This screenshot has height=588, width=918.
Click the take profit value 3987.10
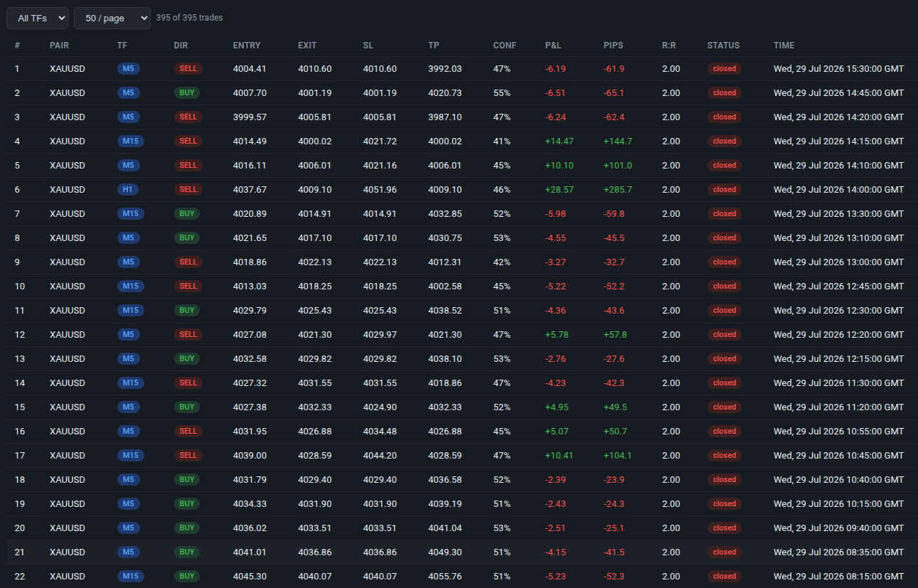(445, 117)
